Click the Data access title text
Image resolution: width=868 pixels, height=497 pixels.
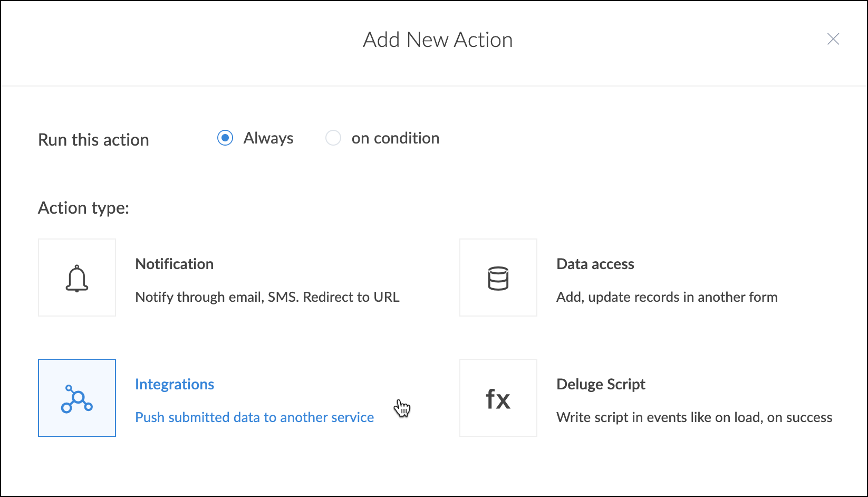[595, 264]
